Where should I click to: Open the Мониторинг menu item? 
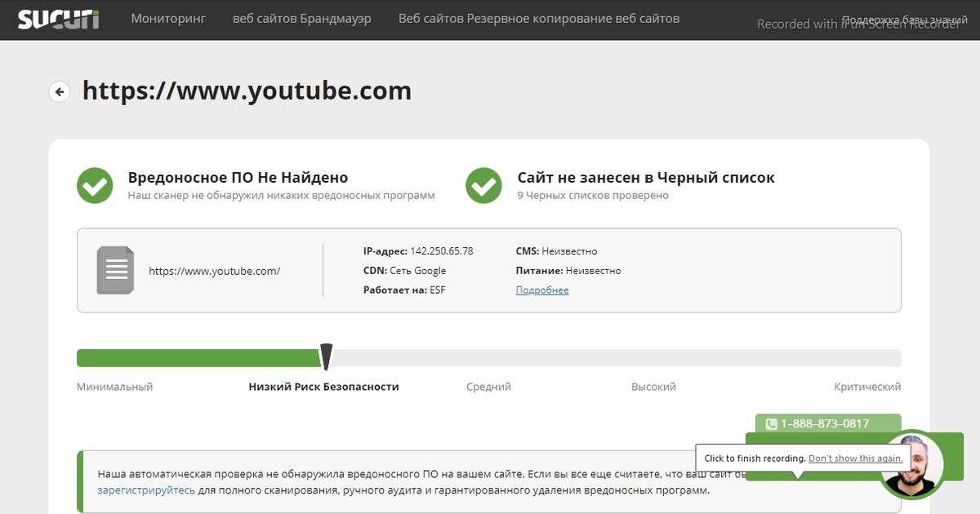tap(168, 19)
